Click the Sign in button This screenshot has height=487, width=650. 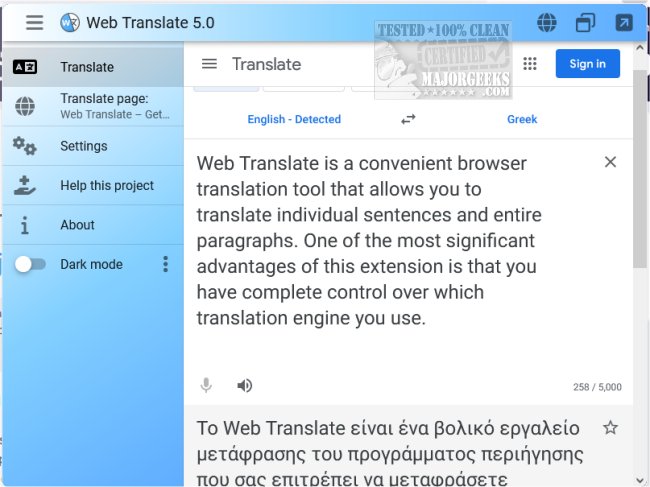tap(587, 63)
